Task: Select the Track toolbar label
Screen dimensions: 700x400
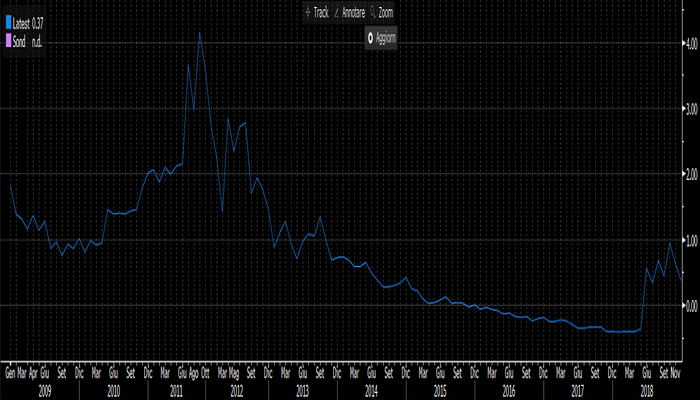Action: (321, 13)
